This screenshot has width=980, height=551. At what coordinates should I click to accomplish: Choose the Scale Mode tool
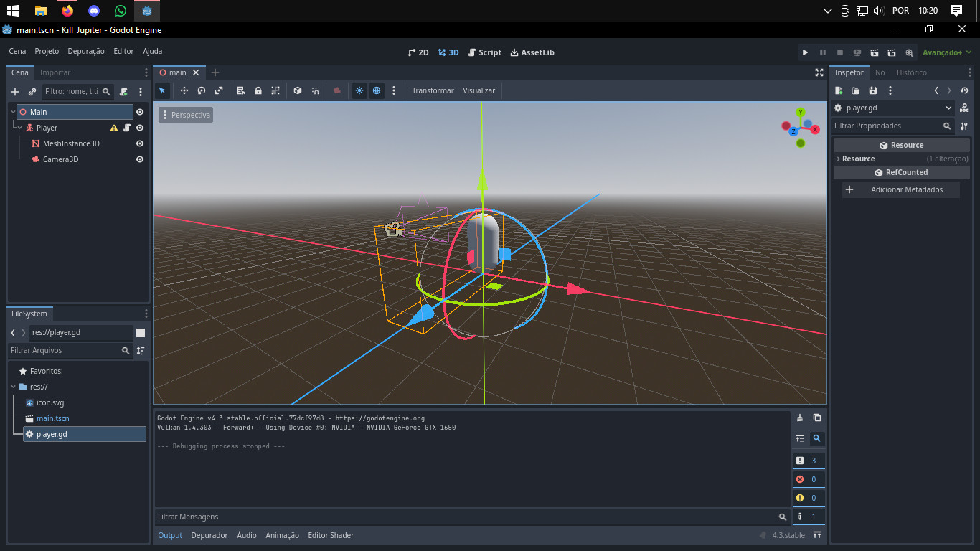[219, 90]
